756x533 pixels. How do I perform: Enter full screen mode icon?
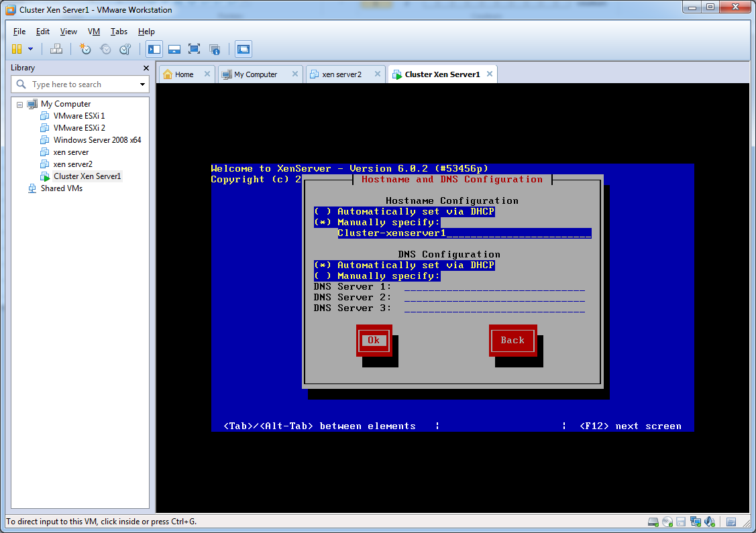click(194, 49)
